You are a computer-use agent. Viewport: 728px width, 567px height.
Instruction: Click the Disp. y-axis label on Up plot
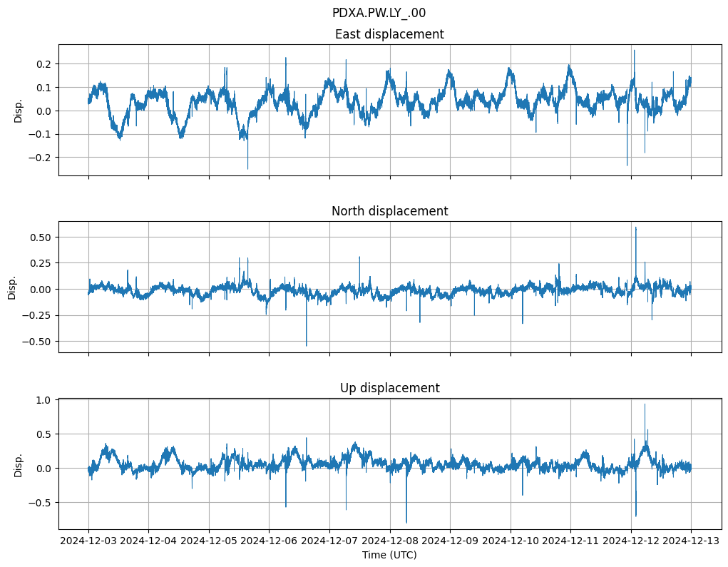pos(19,464)
